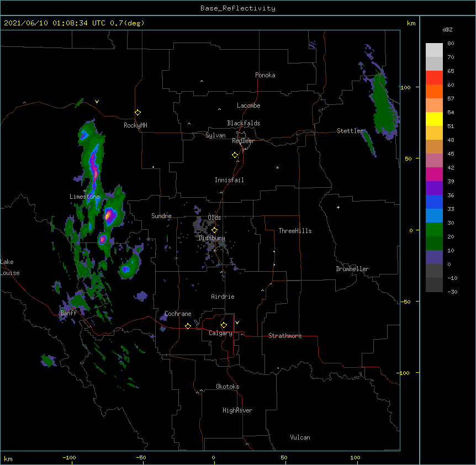This screenshot has height=465, width=476.
Task: Select the Sylvan label on map
Action: click(x=215, y=135)
